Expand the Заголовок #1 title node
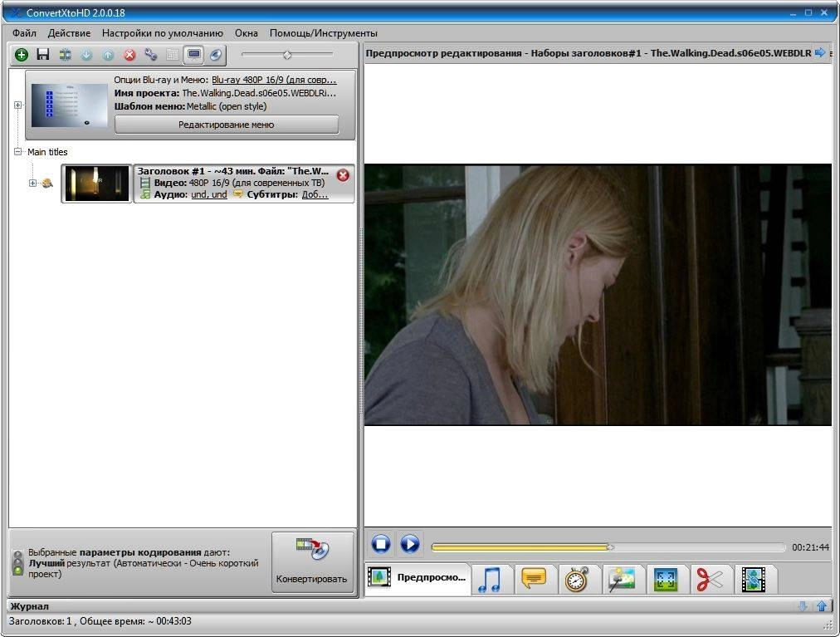The width and height of the screenshot is (840, 637). pyautogui.click(x=32, y=183)
